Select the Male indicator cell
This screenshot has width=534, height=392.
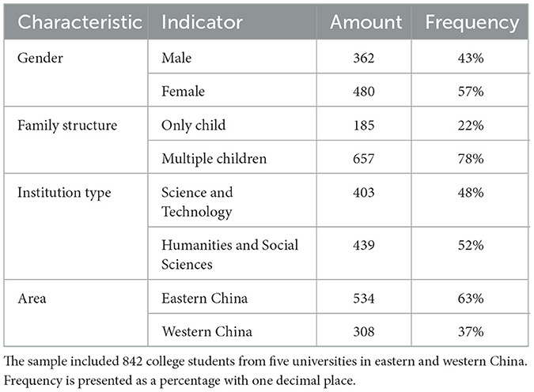(177, 58)
